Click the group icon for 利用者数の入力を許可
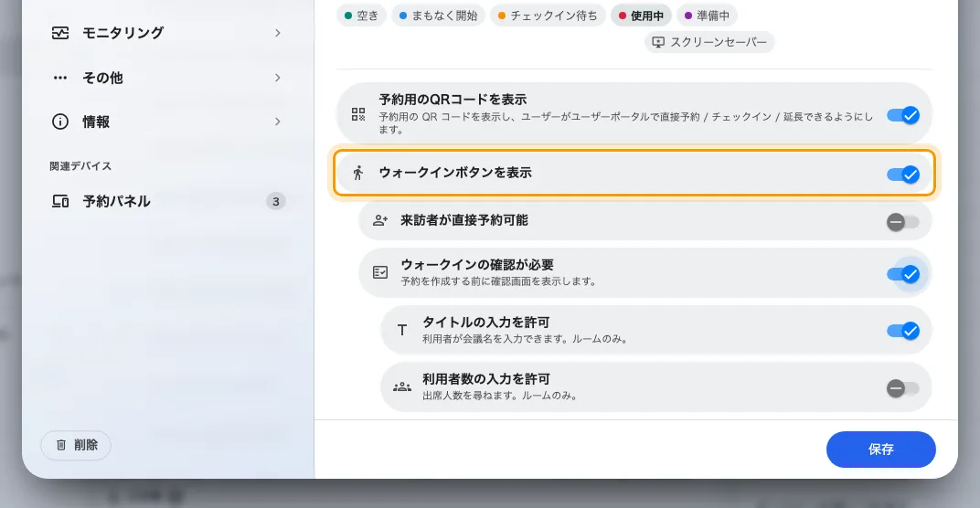Viewport: 980px width, 508px height. tap(402, 386)
